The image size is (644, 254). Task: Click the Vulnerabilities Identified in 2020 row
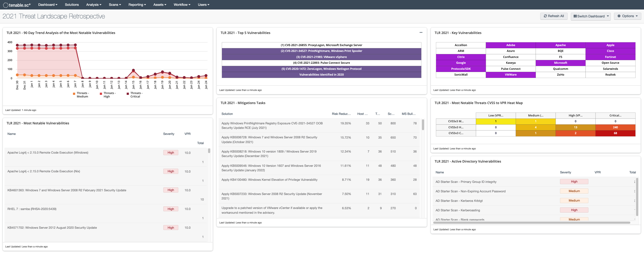321,75
